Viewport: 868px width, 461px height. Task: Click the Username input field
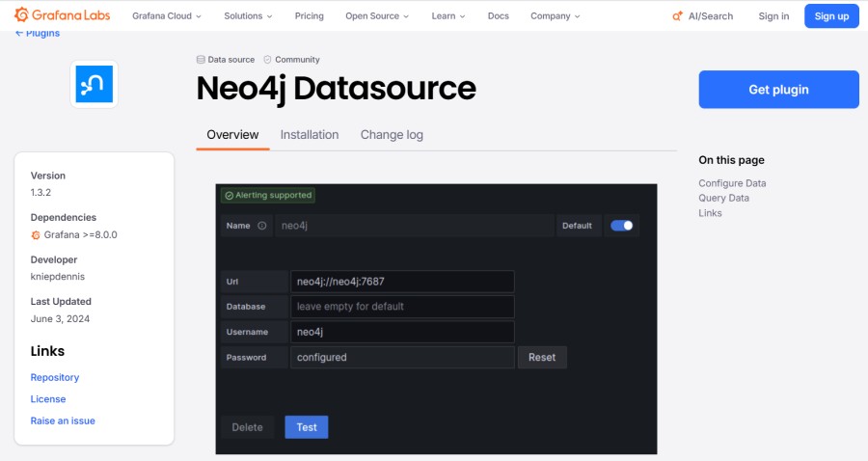click(x=402, y=332)
